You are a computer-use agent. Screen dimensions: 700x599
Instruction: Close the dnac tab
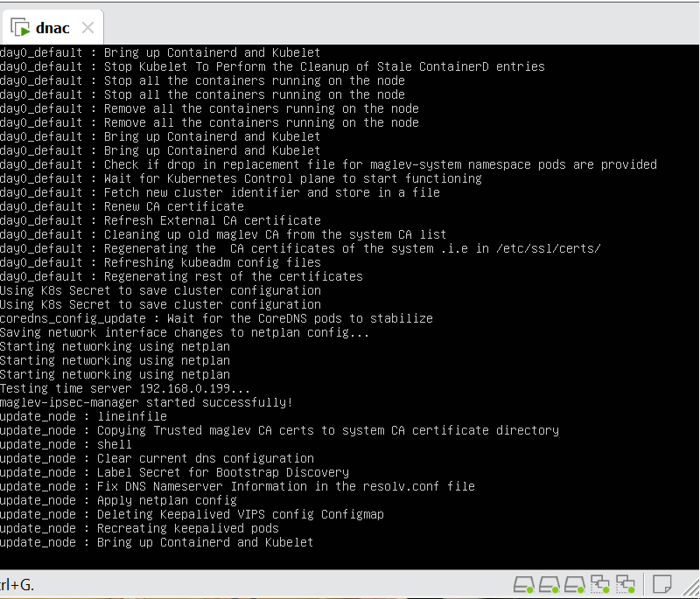[x=87, y=28]
